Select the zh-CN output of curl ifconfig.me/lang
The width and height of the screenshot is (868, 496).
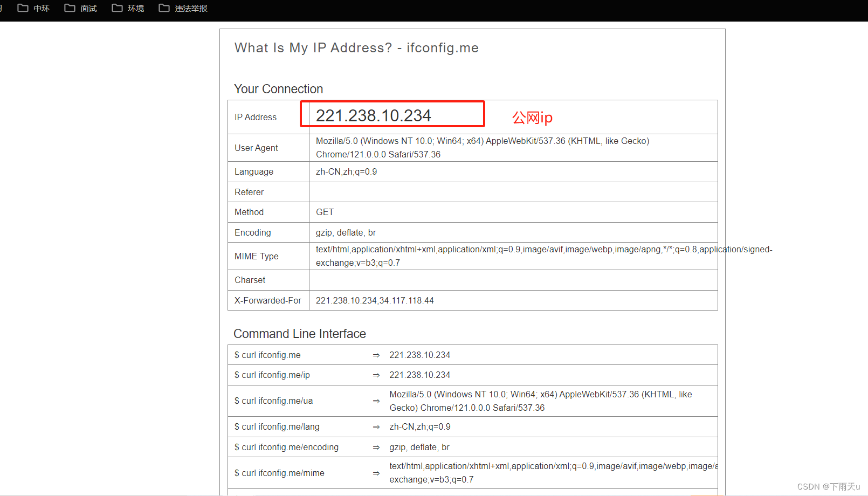(420, 426)
